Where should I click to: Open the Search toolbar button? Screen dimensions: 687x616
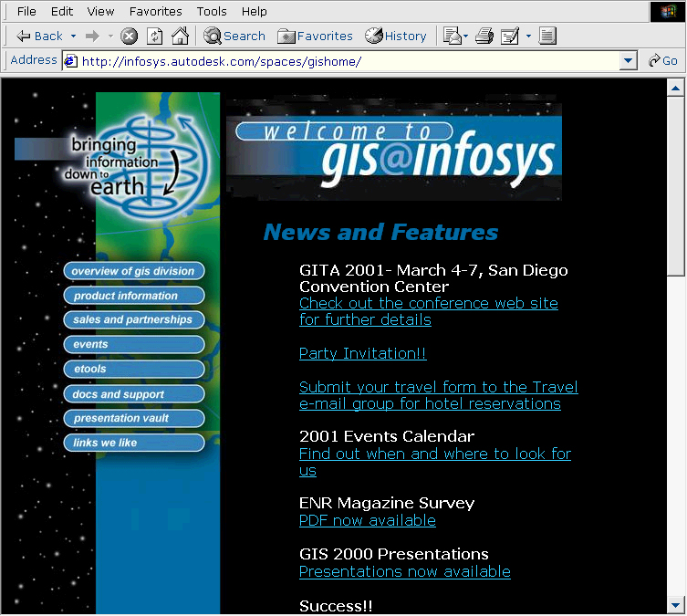[234, 36]
